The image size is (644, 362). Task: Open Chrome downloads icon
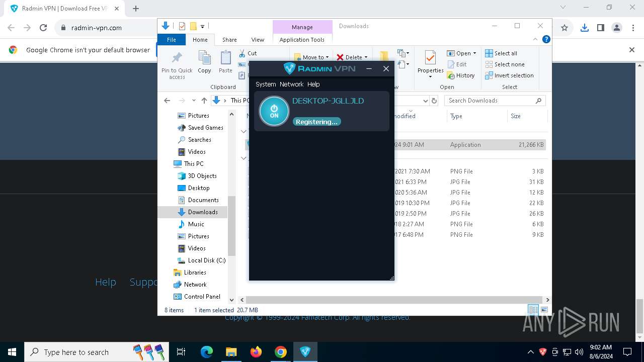pyautogui.click(x=585, y=28)
